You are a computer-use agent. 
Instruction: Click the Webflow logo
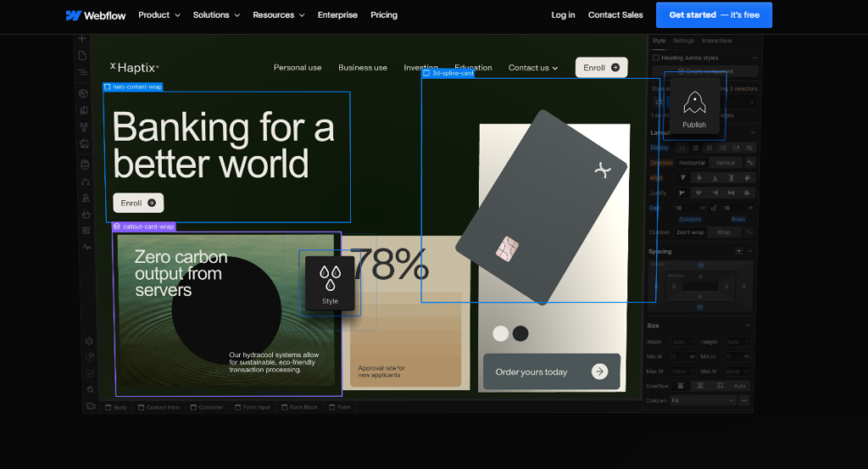tap(95, 15)
